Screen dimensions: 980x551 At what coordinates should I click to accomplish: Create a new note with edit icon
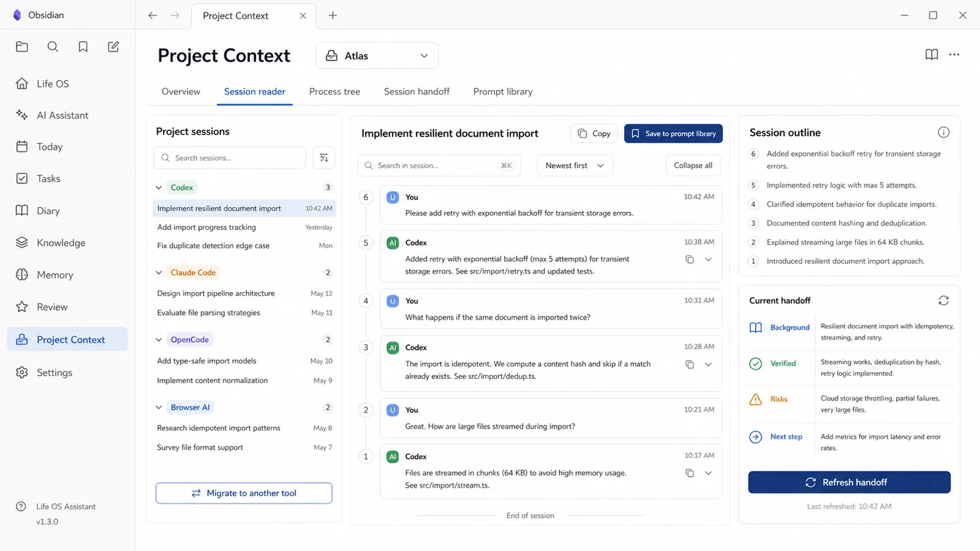pos(113,47)
